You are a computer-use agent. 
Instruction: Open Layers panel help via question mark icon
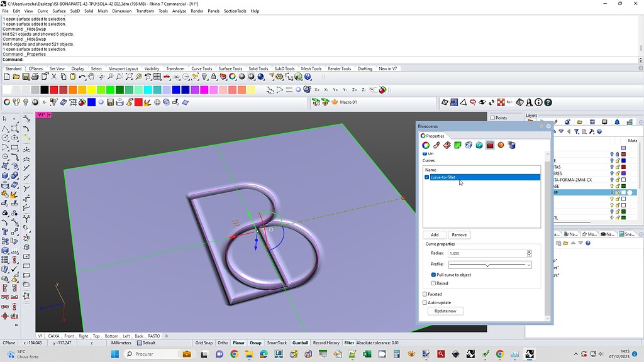[x=599, y=131]
